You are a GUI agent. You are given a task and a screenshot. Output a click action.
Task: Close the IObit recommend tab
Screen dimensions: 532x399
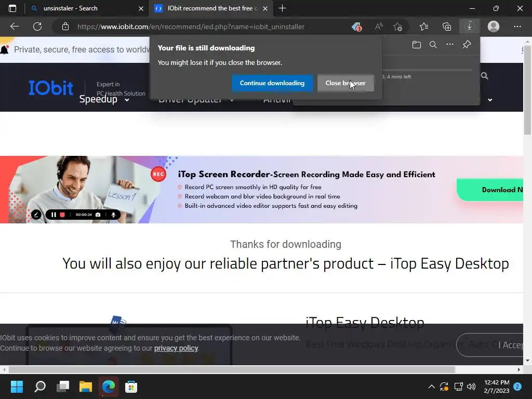tap(265, 8)
